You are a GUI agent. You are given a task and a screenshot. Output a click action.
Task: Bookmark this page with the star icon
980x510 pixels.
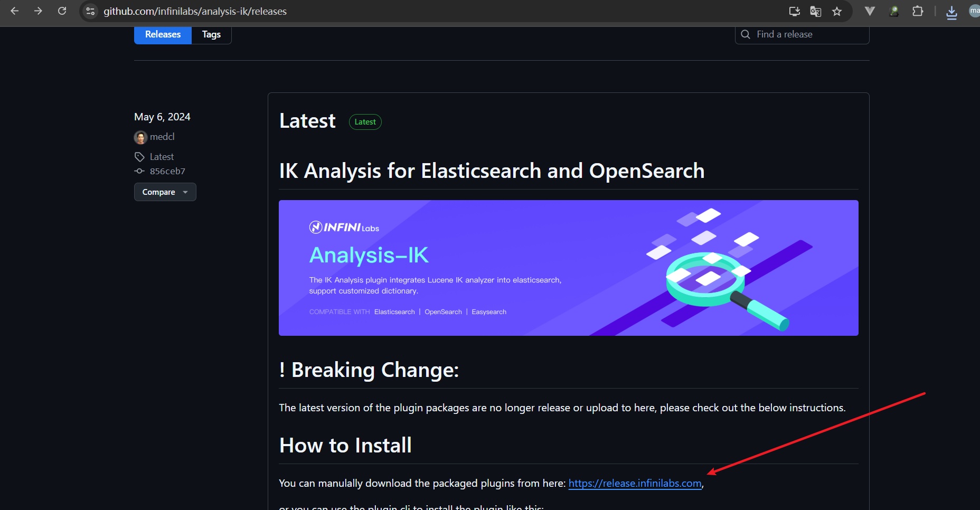point(837,11)
